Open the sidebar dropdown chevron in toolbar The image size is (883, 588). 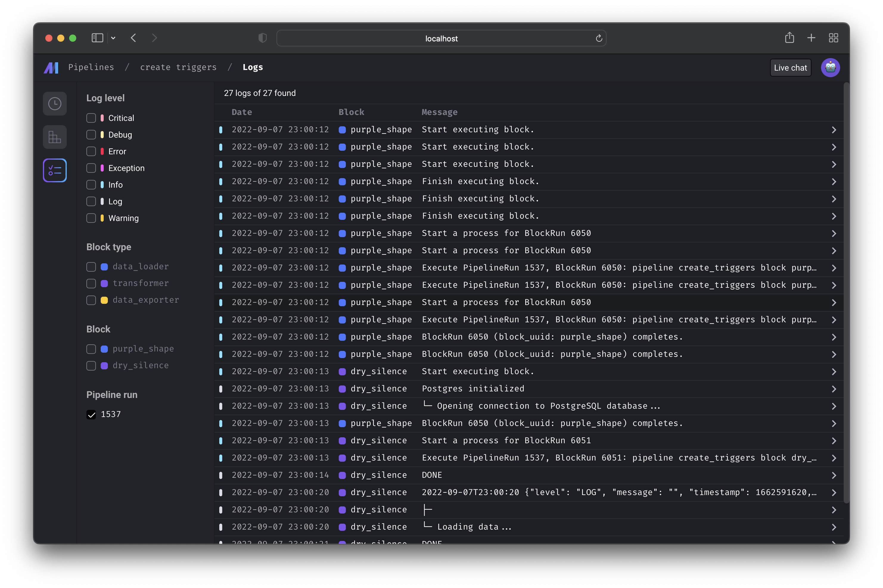coord(113,38)
